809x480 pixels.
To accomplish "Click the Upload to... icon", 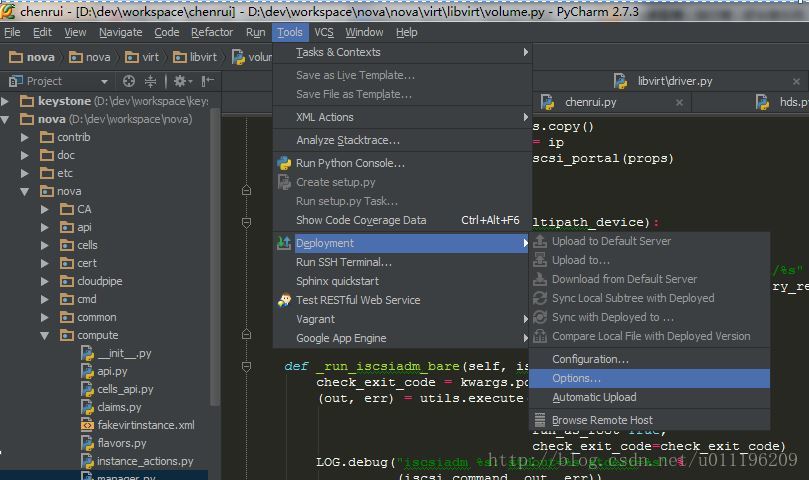I will pyautogui.click(x=540, y=260).
